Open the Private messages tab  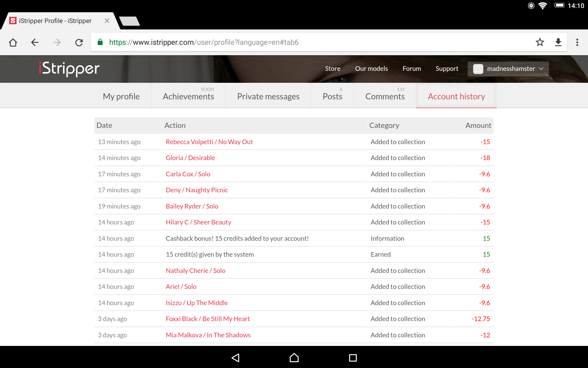coord(268,96)
